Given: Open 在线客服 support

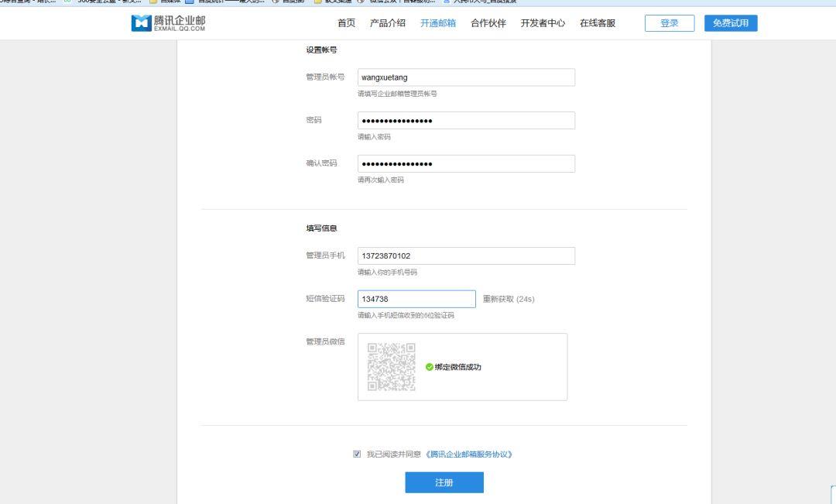Looking at the screenshot, I should click(x=598, y=23).
